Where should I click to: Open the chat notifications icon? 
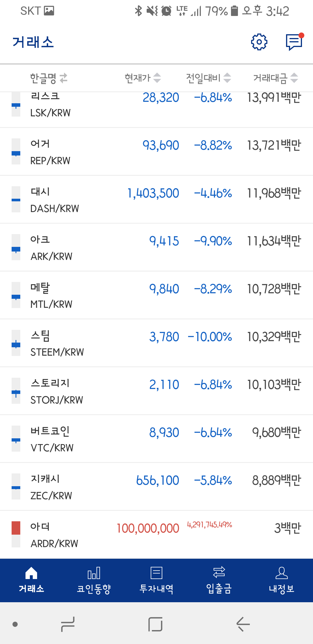(294, 42)
